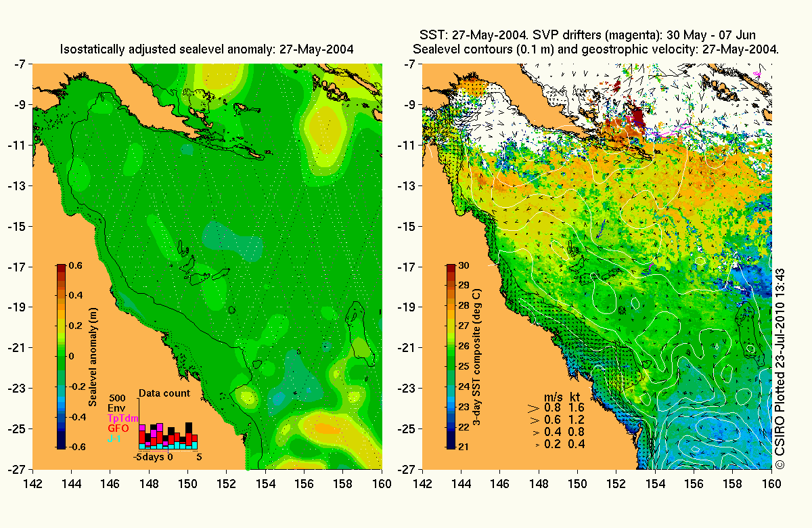Click '30' tick on SST colorbar
The height and width of the screenshot is (528, 812).
tap(464, 265)
